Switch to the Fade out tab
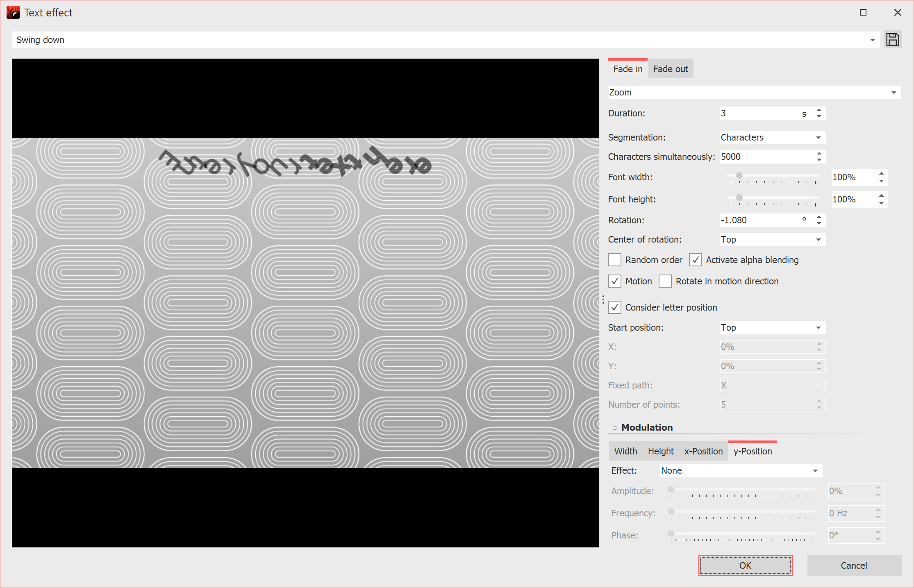 [x=670, y=68]
